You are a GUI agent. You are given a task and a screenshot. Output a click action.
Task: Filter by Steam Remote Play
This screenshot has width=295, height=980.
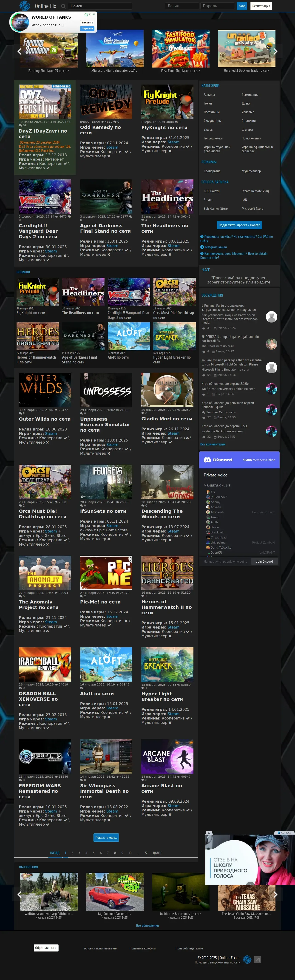[255, 191]
